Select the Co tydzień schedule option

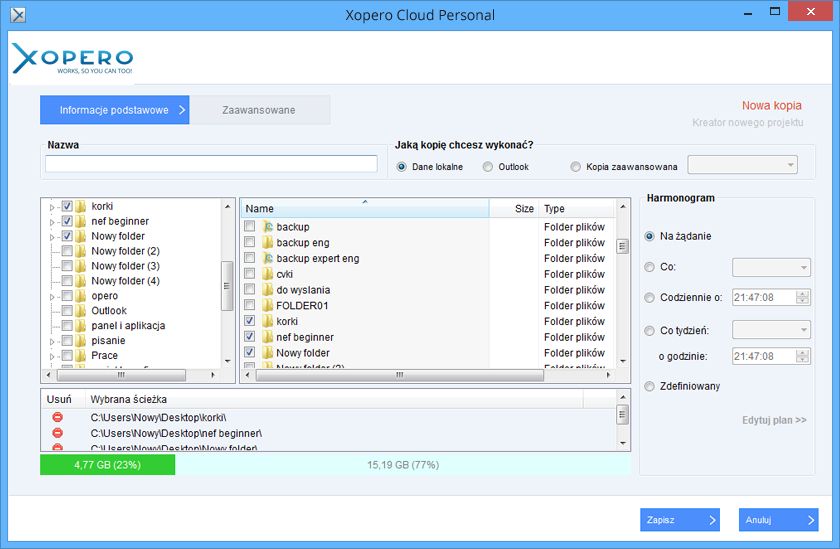pyautogui.click(x=649, y=331)
